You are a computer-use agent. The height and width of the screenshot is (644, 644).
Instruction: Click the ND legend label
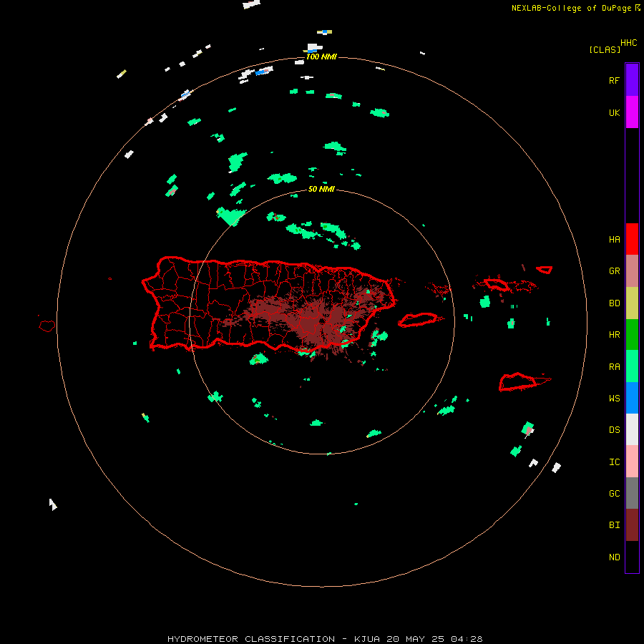pyautogui.click(x=614, y=557)
